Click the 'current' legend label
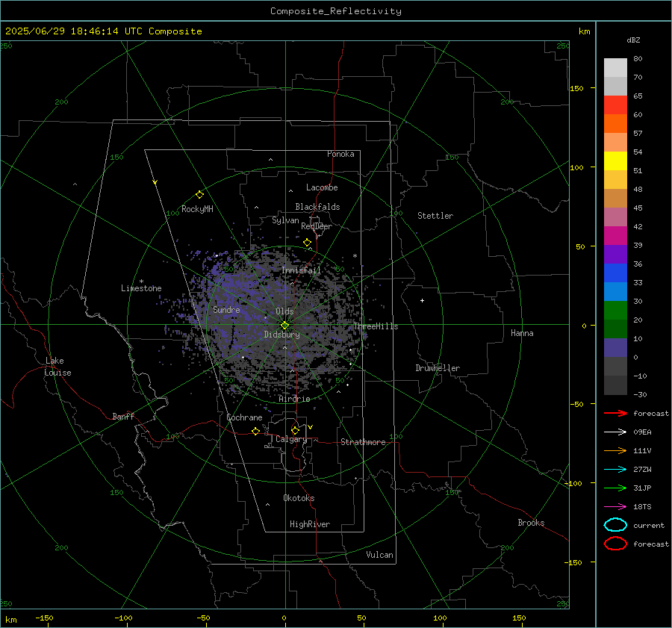 point(649,525)
